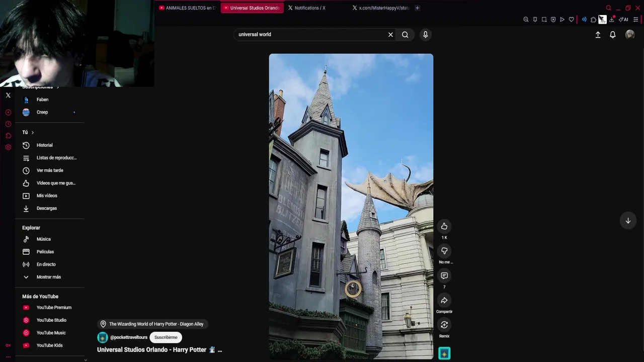Expand Mostrar más in Explorar
Viewport: 644px width, 362px height.
pos(49,277)
